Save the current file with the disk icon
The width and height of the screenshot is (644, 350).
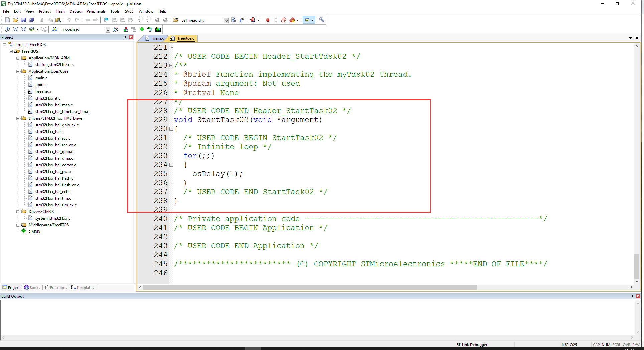click(23, 20)
